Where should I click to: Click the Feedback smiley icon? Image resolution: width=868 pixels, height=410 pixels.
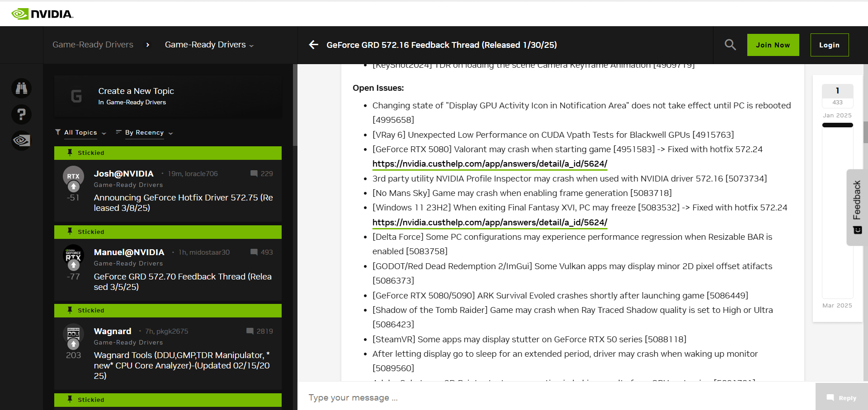click(857, 230)
